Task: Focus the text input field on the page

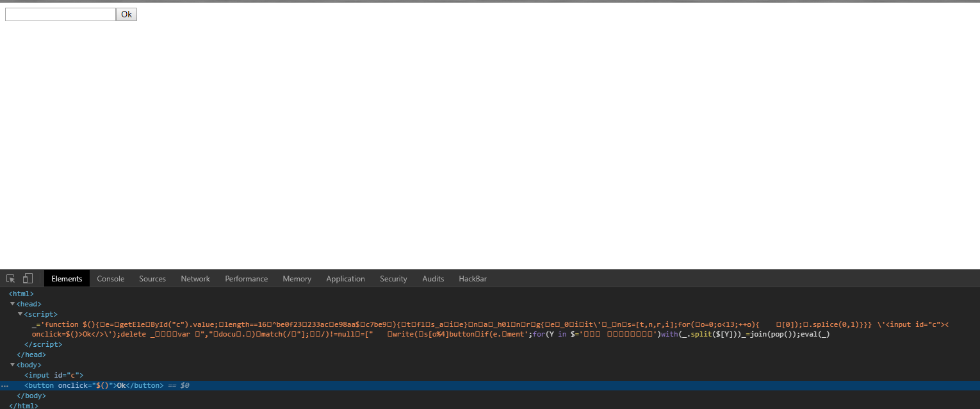Action: pyautogui.click(x=60, y=14)
